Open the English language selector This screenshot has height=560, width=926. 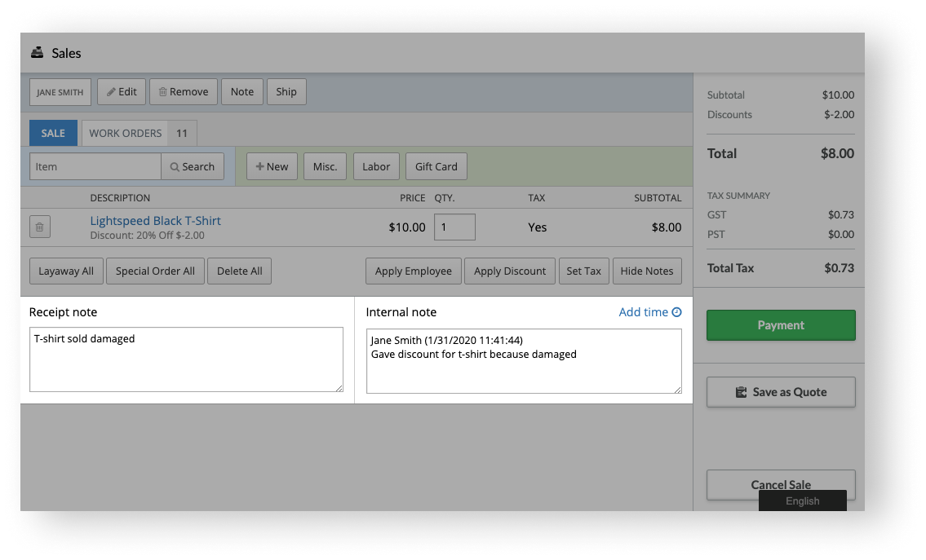point(802,500)
